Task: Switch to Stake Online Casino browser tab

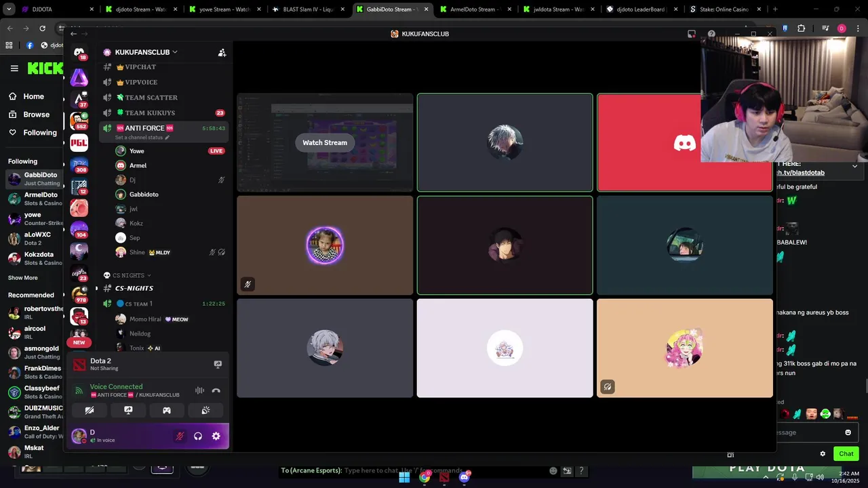Action: tap(724, 9)
